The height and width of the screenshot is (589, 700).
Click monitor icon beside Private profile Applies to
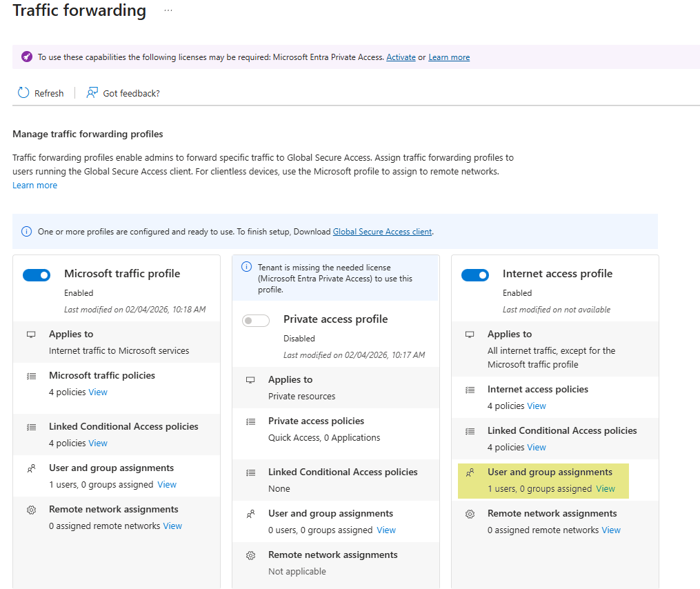[x=250, y=379]
